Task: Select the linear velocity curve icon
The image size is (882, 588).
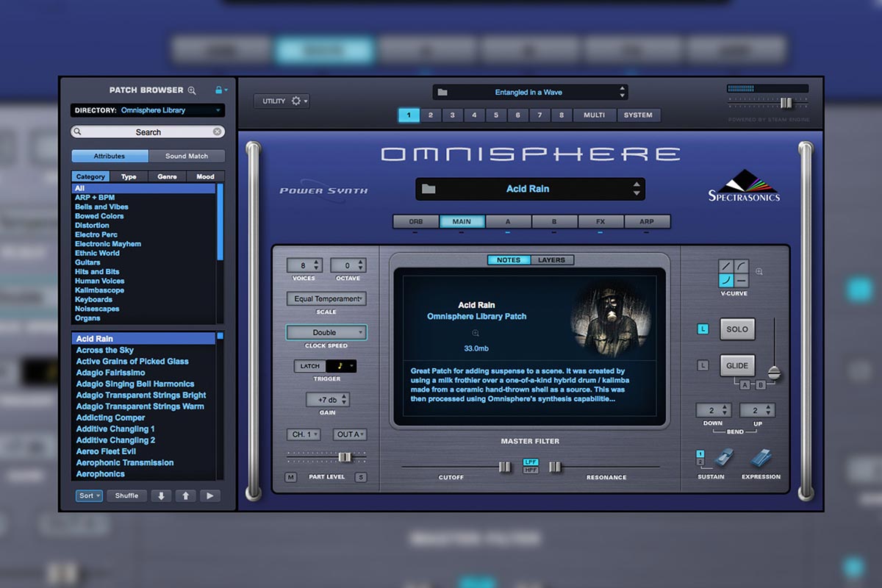Action: pos(725,267)
